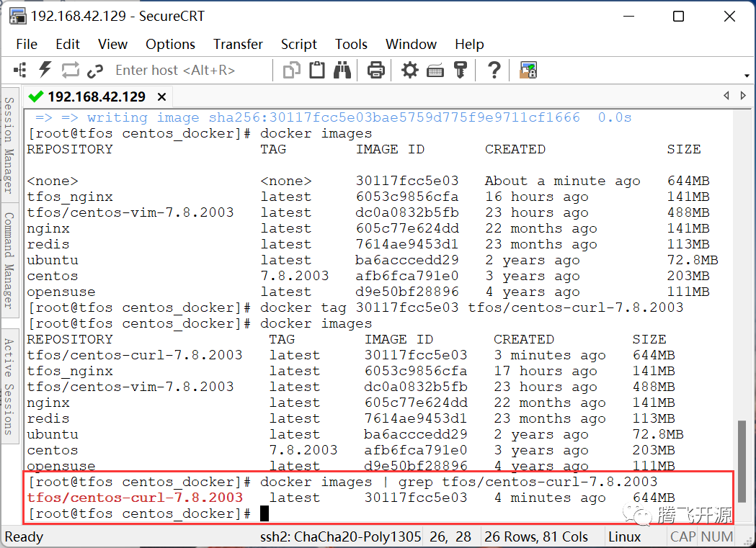Click the SecureCRT title bar app icon

tap(18, 16)
